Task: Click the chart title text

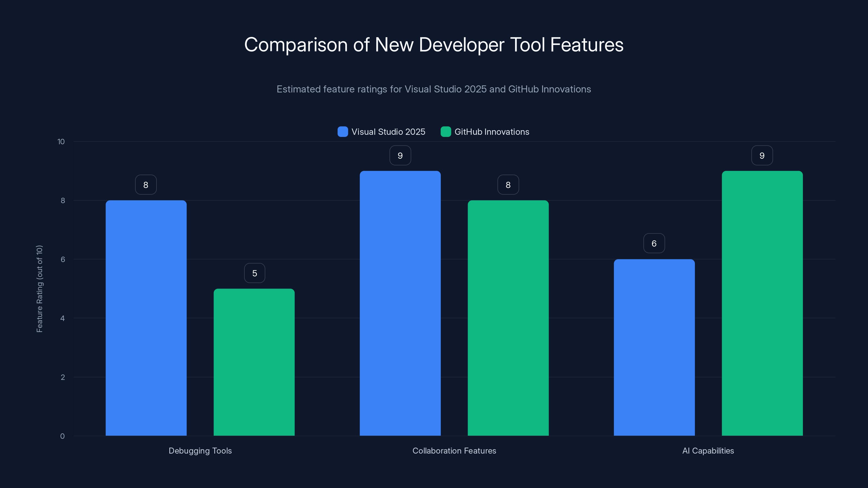Action: [x=434, y=44]
